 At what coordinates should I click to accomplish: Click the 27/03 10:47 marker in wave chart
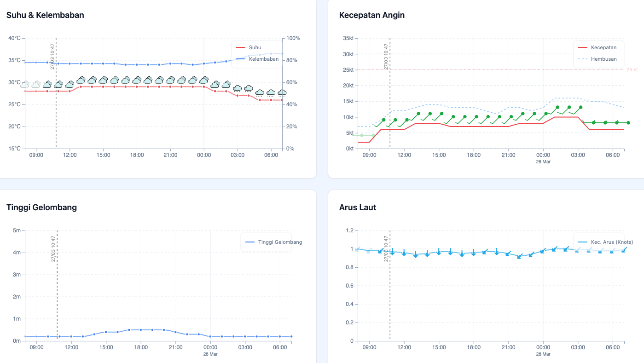click(x=54, y=248)
